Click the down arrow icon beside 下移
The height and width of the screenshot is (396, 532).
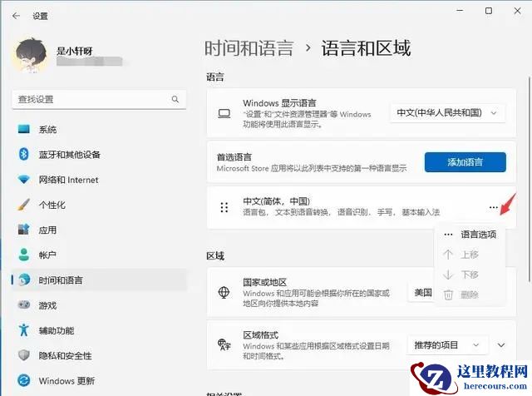click(448, 275)
